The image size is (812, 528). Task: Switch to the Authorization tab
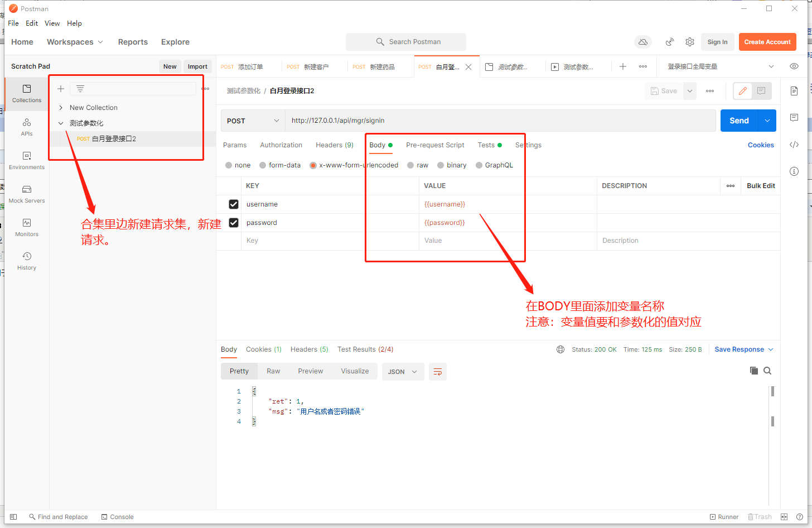pos(281,145)
